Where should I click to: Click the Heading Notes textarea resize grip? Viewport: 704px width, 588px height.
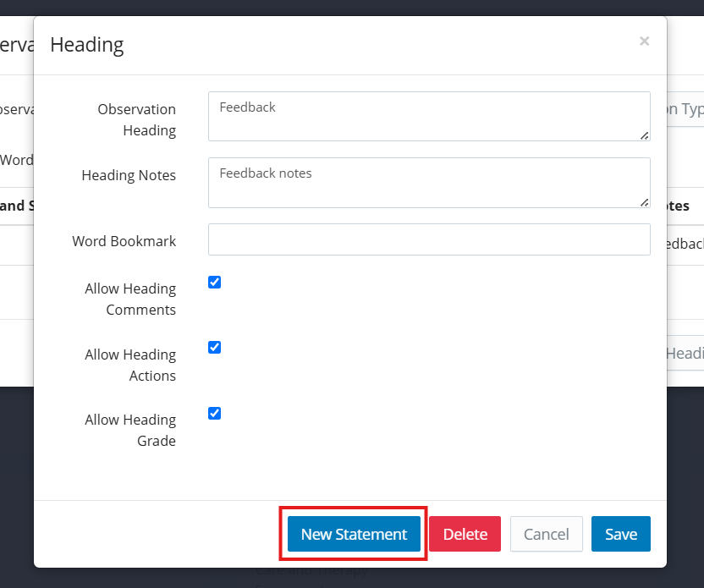click(x=645, y=202)
